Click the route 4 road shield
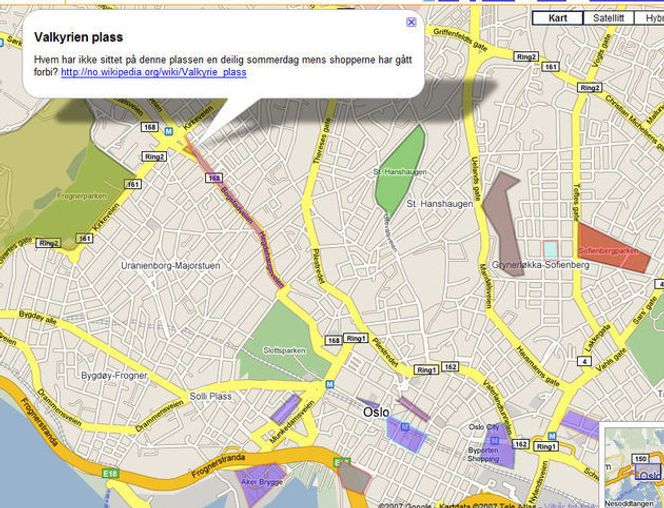664x508 pixels. click(x=584, y=361)
